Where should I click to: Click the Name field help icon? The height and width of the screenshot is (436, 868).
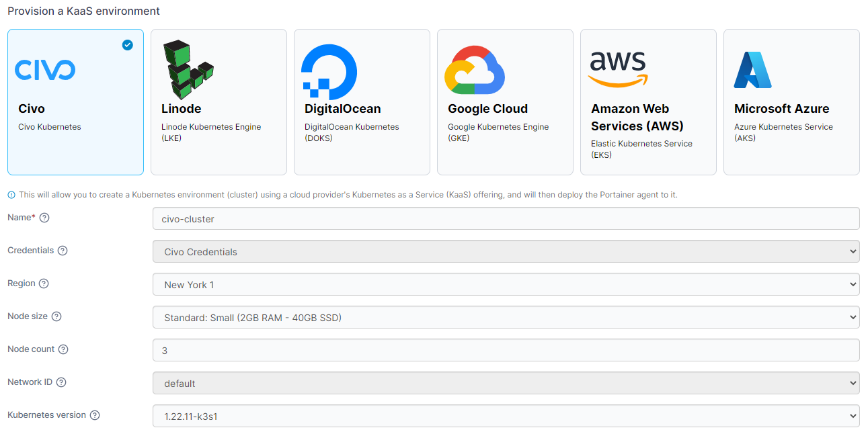(x=44, y=217)
